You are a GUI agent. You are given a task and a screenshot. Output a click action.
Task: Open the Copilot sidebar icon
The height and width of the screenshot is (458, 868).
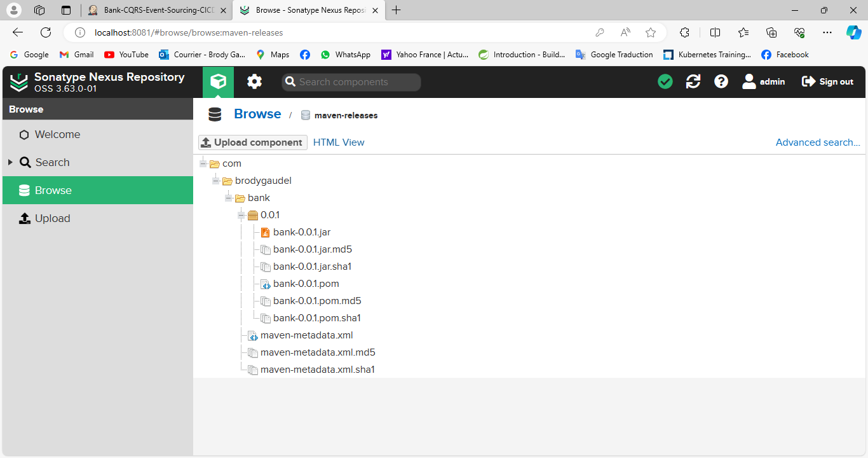coord(853,32)
